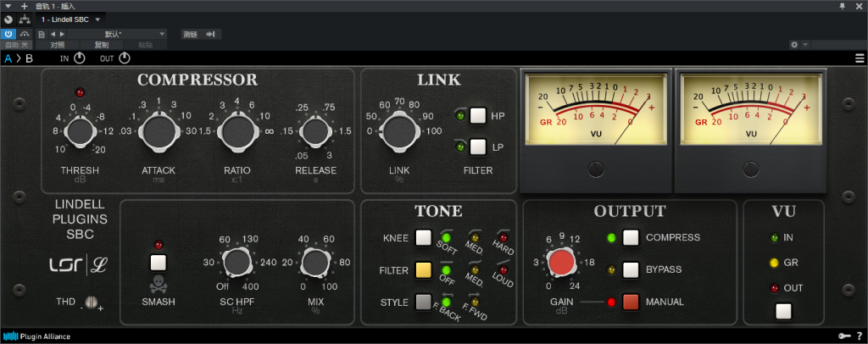Viewport: 868px width, 344px height.
Task: Open the license key icon
Action: (x=843, y=336)
